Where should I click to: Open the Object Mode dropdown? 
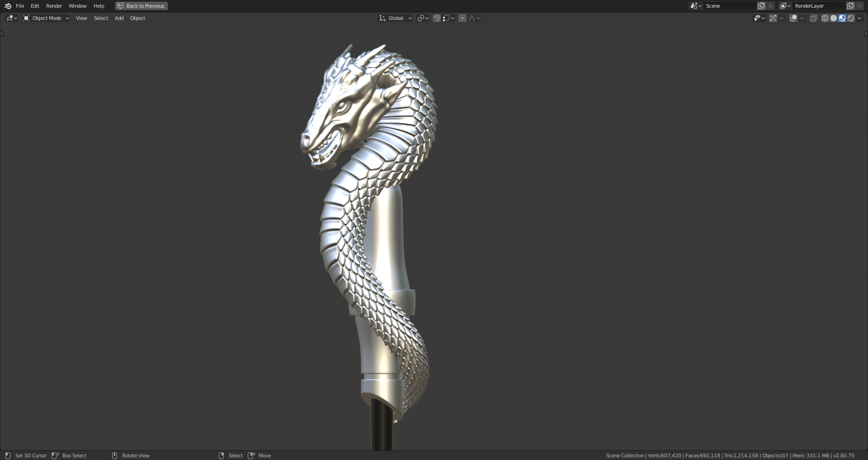46,18
